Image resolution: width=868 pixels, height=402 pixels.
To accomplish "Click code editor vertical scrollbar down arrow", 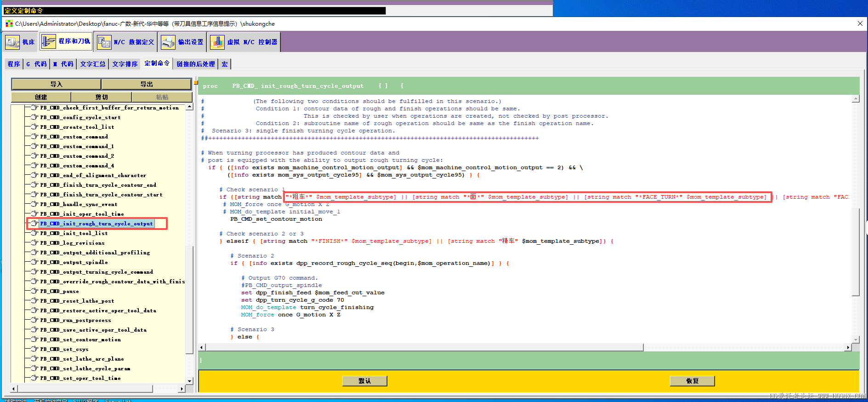I will [856, 340].
